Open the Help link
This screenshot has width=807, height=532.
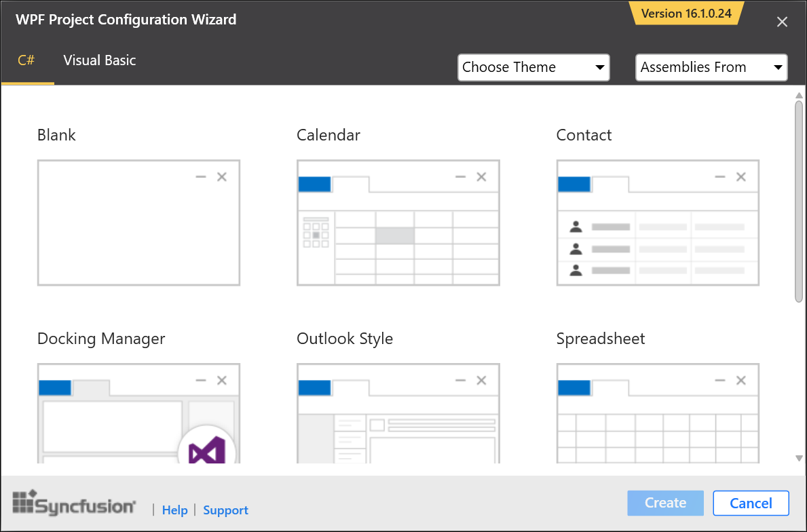pyautogui.click(x=174, y=510)
